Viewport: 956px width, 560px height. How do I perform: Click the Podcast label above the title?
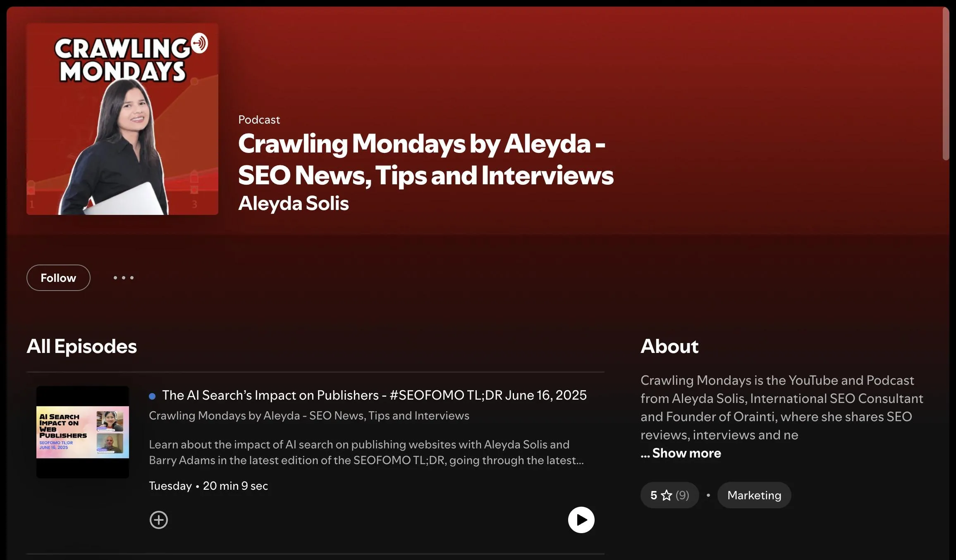259,120
